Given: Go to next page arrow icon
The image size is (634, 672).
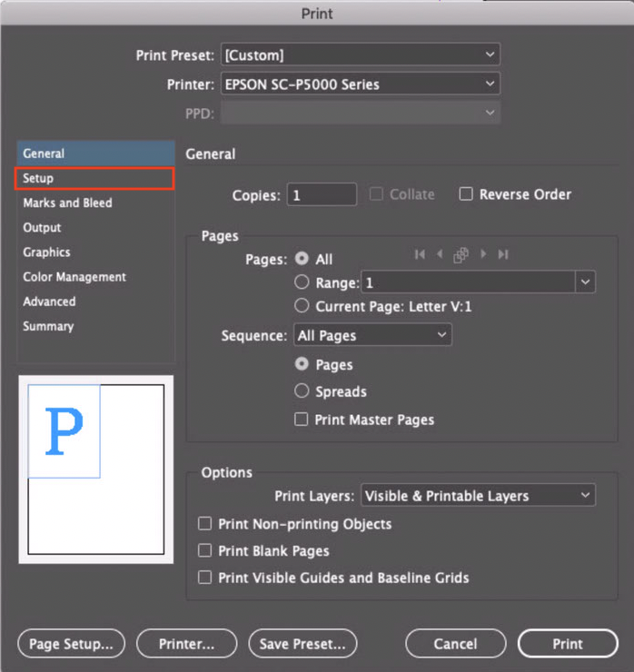Looking at the screenshot, I should coord(483,254).
